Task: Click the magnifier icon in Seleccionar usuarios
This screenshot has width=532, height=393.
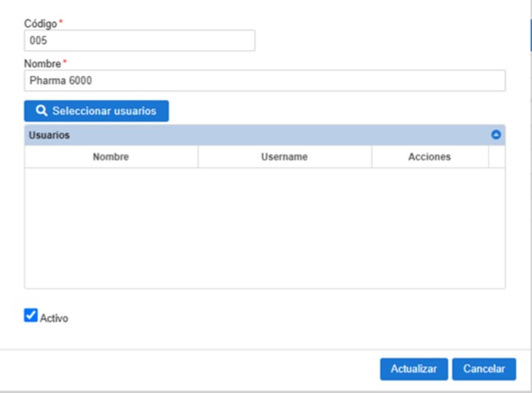Action: 41,111
